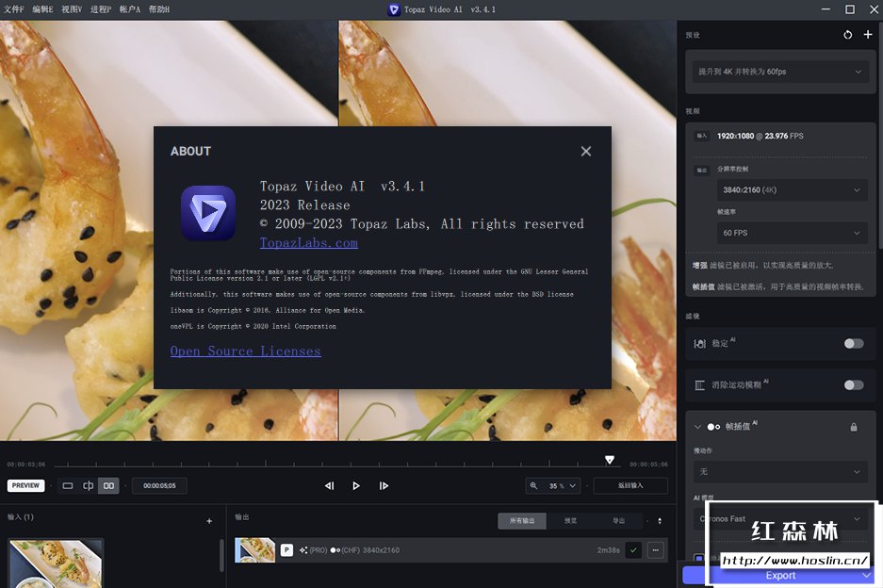
Task: Open the 进程P menu
Action: coord(101,9)
